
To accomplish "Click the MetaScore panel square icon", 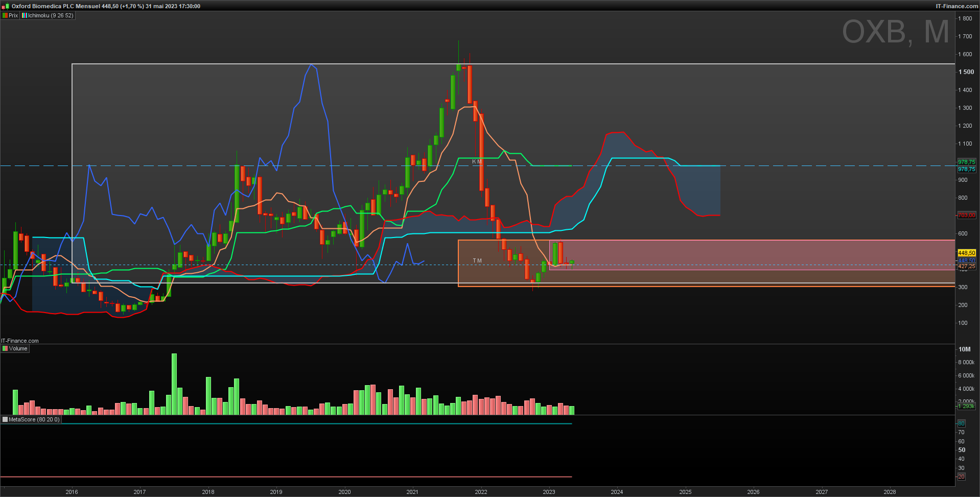I will 5,419.
